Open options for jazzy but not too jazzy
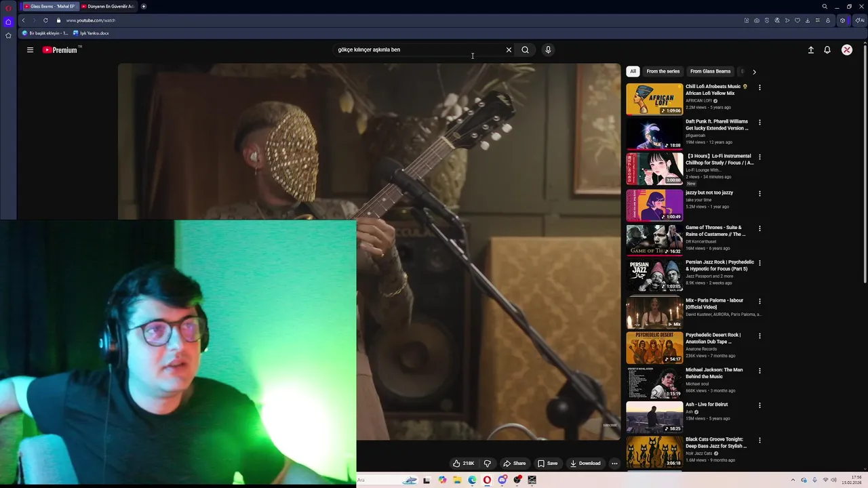Image resolution: width=868 pixels, height=488 pixels. point(759,194)
